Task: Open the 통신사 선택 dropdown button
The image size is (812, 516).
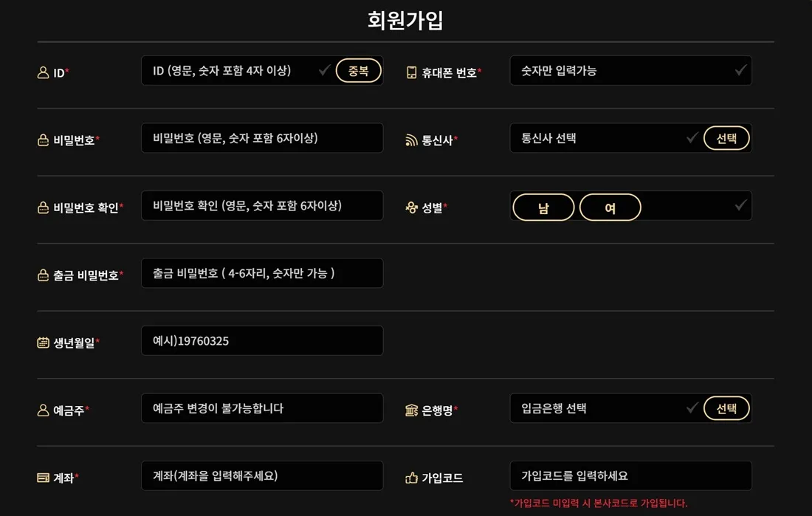Action: [726, 138]
